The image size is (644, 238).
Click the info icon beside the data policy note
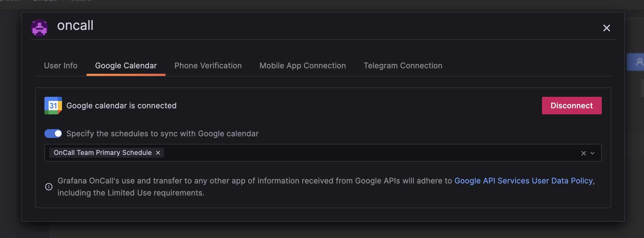pyautogui.click(x=49, y=186)
